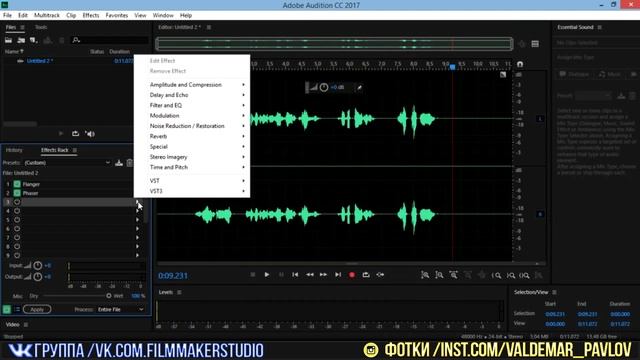Click the search icon in Files panel

pyautogui.click(x=76, y=40)
